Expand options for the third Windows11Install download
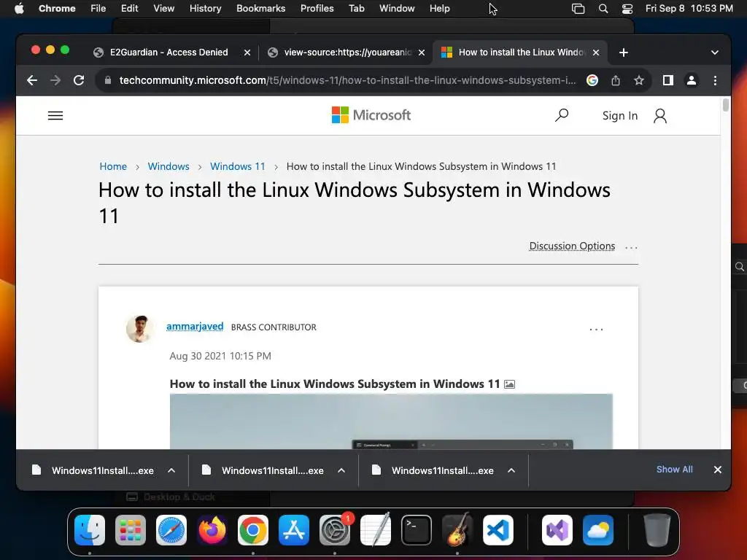The height and width of the screenshot is (560, 747). [x=511, y=470]
